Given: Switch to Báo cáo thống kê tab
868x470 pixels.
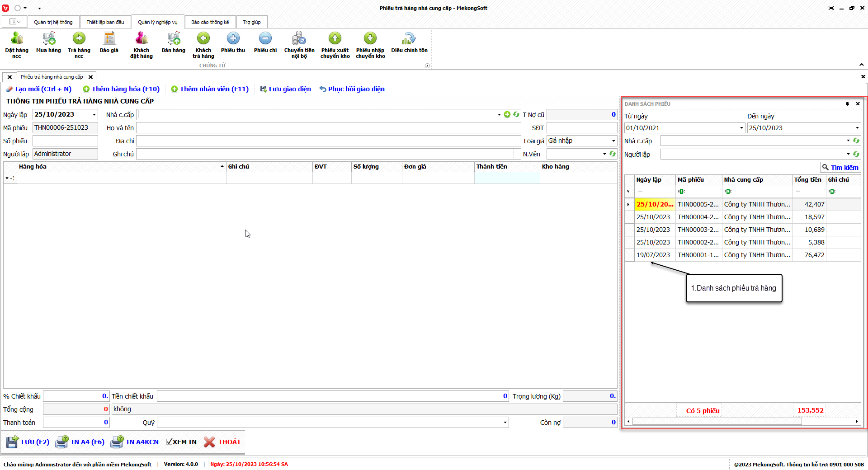Looking at the screenshot, I should 210,22.
